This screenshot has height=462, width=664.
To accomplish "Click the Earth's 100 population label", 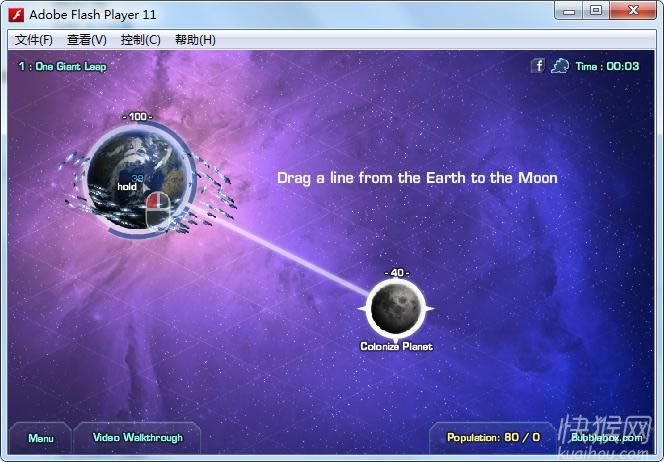I will click(136, 117).
